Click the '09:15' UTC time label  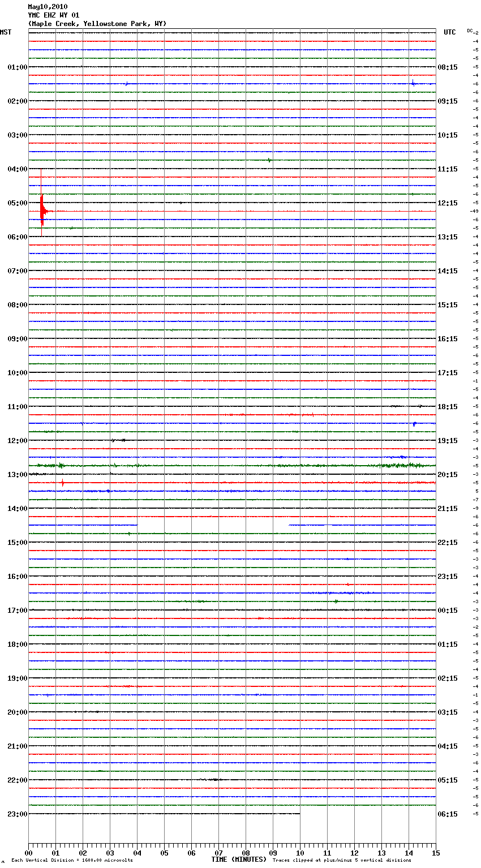448,101
